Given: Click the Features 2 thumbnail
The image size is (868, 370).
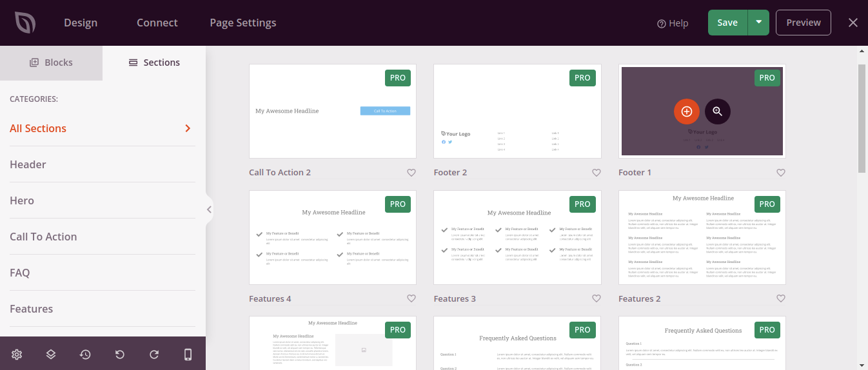Looking at the screenshot, I should (702, 237).
